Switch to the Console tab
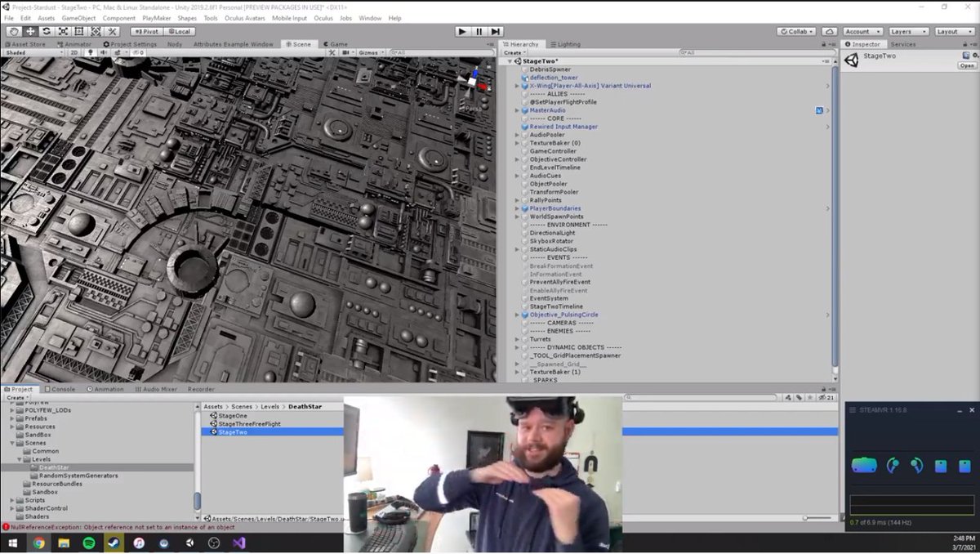The height and width of the screenshot is (554, 980). point(60,389)
